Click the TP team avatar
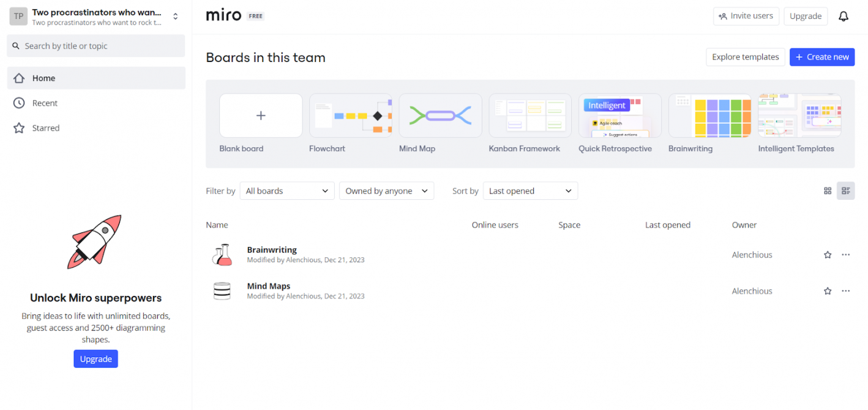 (19, 17)
